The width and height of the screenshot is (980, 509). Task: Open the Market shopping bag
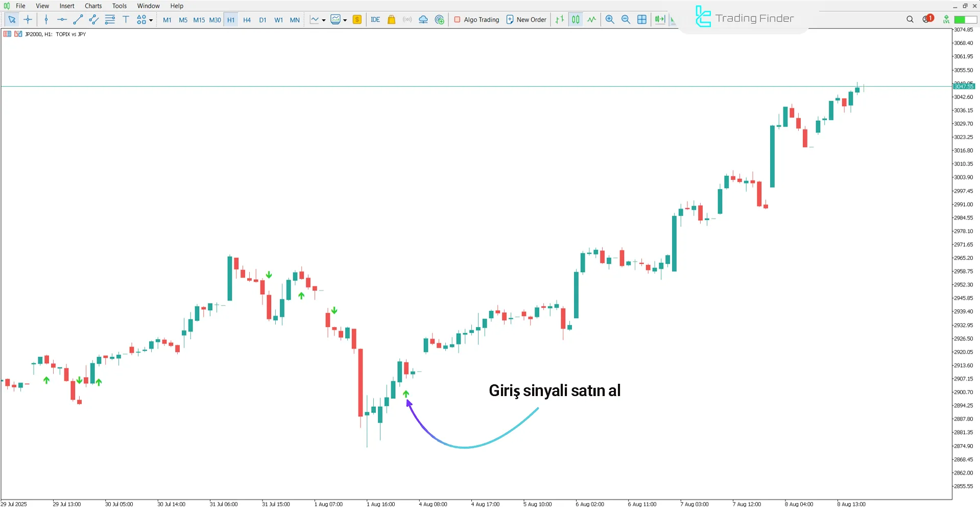pos(391,19)
